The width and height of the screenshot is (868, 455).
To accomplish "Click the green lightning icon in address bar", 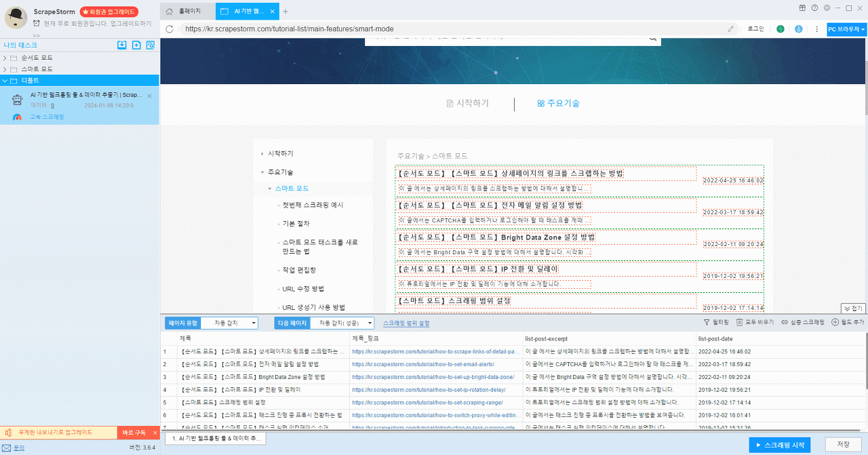I will (x=781, y=29).
